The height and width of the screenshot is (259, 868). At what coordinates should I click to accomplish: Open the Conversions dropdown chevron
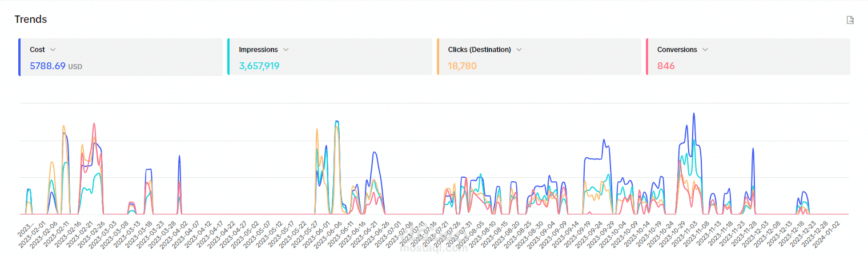click(705, 50)
